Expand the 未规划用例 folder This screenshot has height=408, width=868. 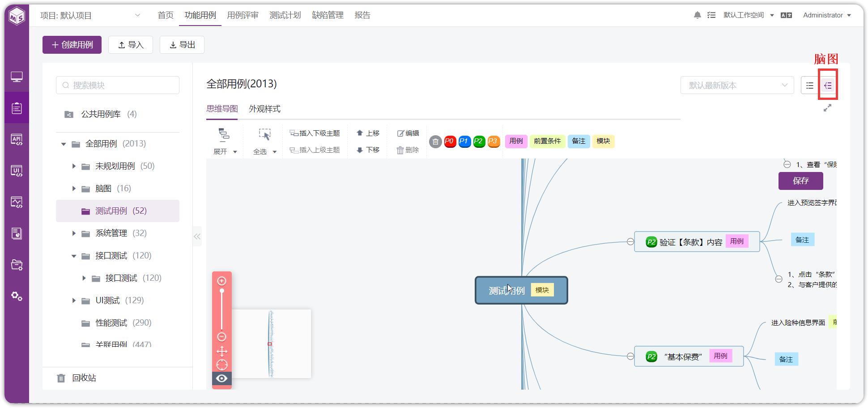pyautogui.click(x=74, y=166)
